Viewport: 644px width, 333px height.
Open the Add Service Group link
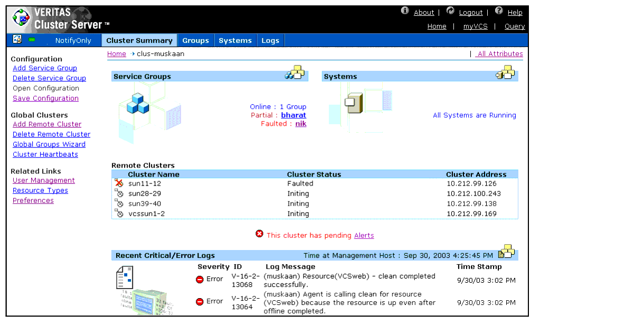pyautogui.click(x=45, y=68)
